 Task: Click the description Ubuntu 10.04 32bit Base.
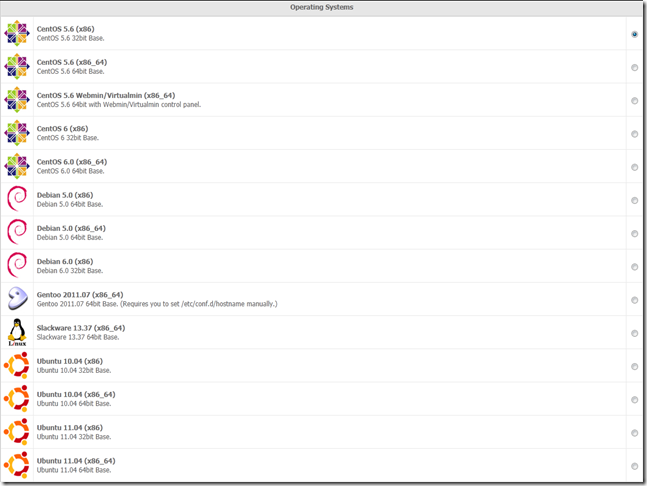click(x=74, y=370)
